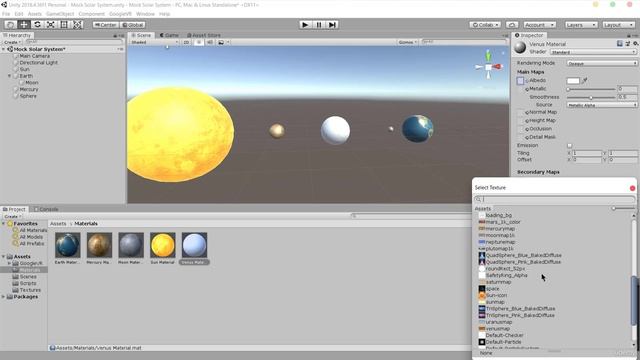This screenshot has height=360, width=640.
Task: Select the Rotate tool in toolbar
Action: [37, 24]
